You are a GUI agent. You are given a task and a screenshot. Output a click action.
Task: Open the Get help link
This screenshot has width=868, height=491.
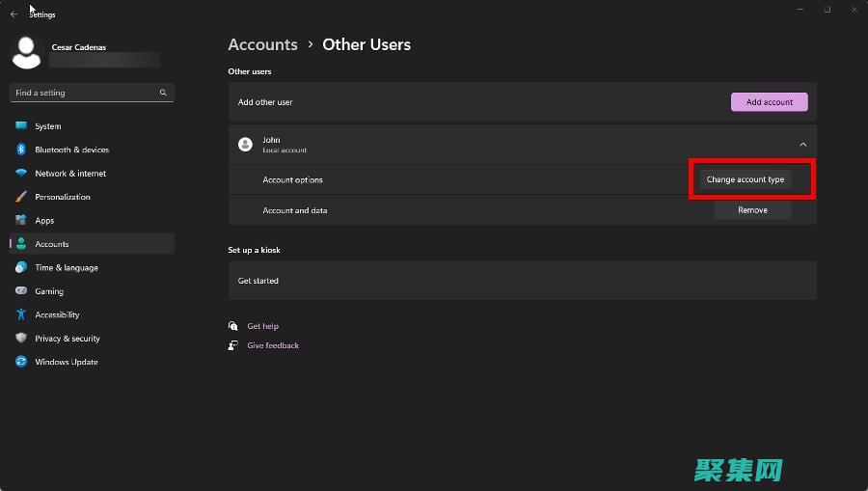point(262,326)
